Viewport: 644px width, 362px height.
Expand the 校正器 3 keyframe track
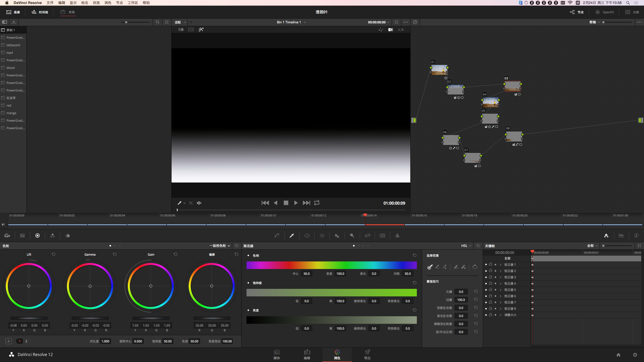(x=501, y=277)
